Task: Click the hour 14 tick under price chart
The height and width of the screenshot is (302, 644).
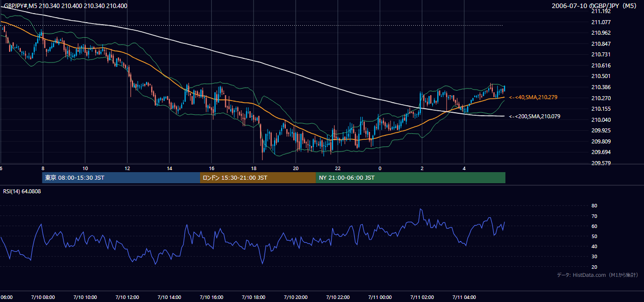Action: tap(169, 168)
